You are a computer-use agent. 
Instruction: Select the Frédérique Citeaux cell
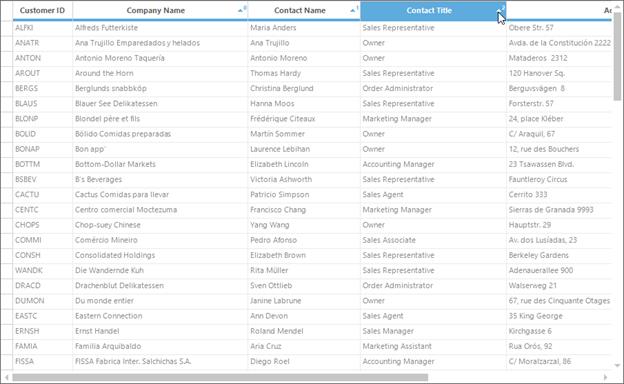[x=304, y=119]
